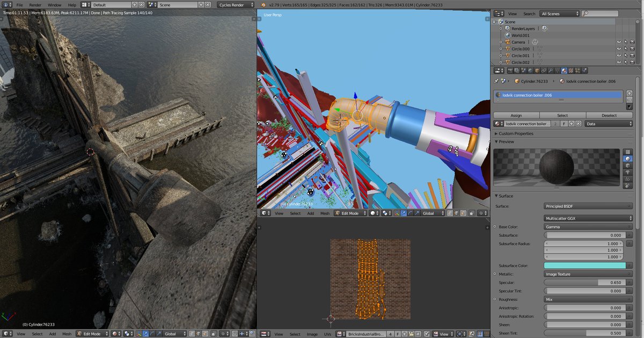This screenshot has height=338, width=644.
Task: Click the Mix roughness node button
Action: point(588,299)
